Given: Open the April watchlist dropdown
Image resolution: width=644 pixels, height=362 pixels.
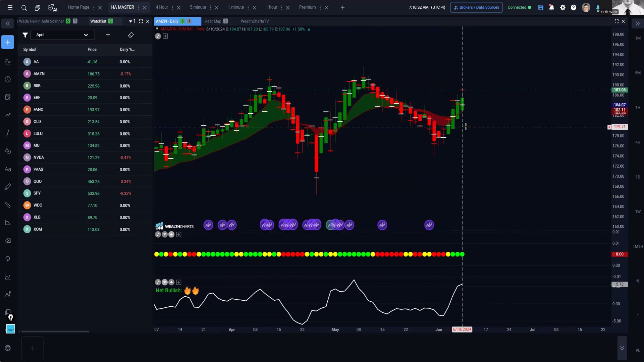Looking at the screenshot, I should point(62,35).
